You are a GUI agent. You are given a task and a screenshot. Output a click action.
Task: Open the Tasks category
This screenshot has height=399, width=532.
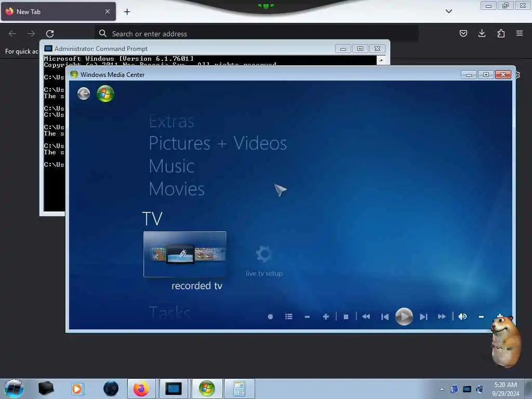169,312
